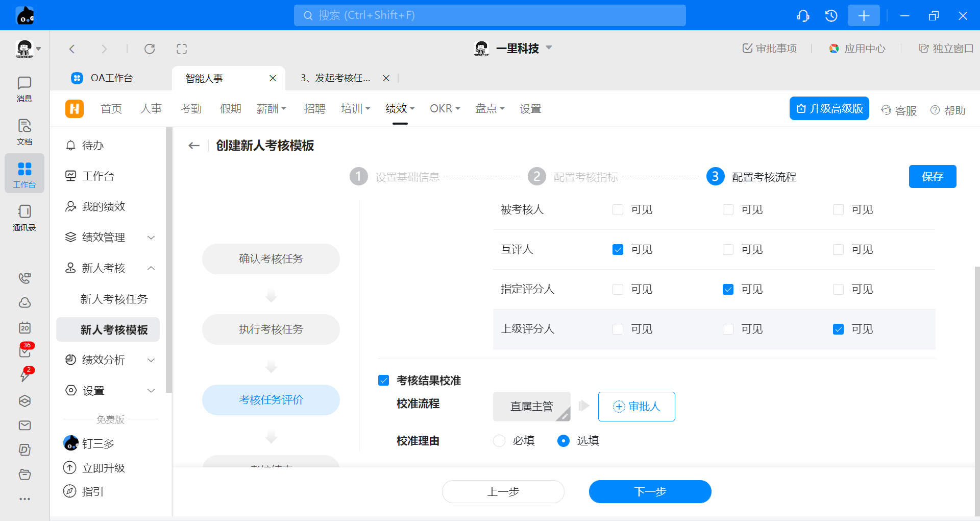Click the back arrow beside 创建新人考核模板
This screenshot has height=521, width=980.
pos(194,146)
